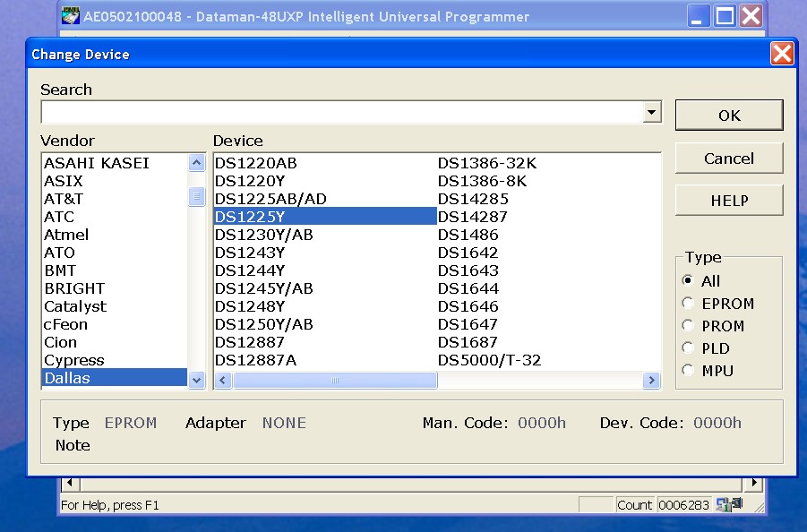Select vendor ATO

tap(115, 253)
